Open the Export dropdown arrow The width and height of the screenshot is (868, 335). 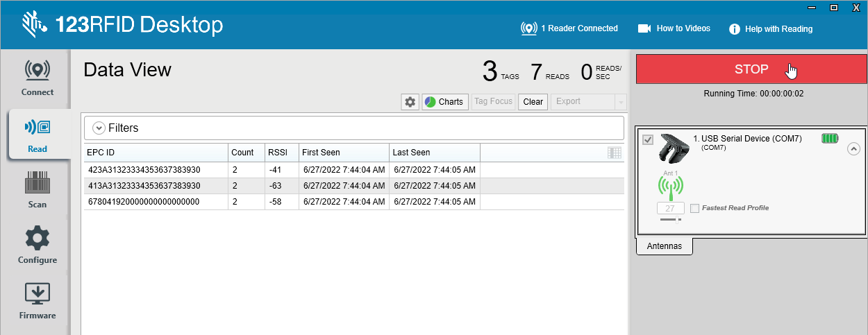point(620,102)
